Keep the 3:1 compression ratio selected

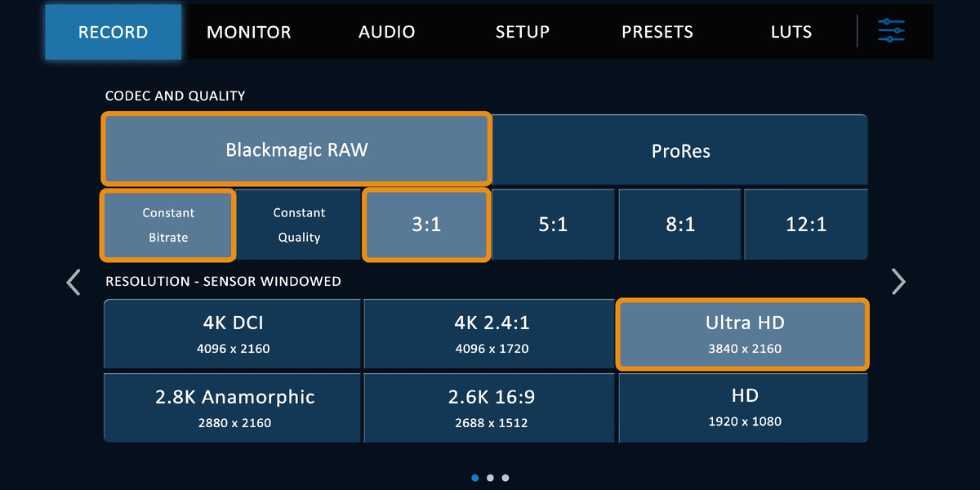coord(426,225)
